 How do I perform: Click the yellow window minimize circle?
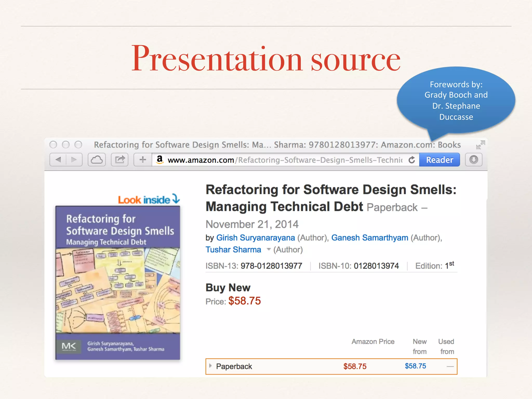pyautogui.click(x=66, y=144)
